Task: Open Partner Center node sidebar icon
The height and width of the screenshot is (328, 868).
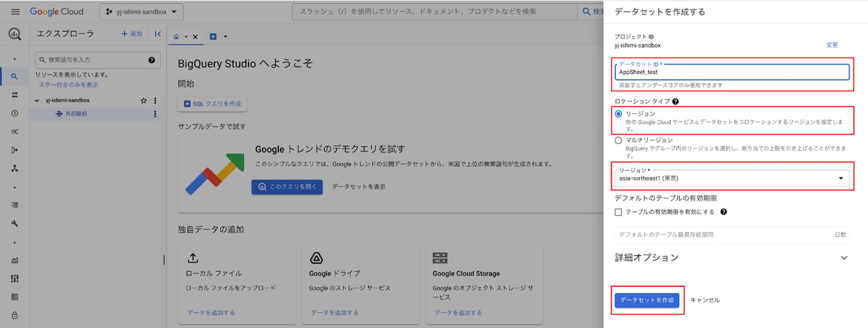Action: coord(15,168)
